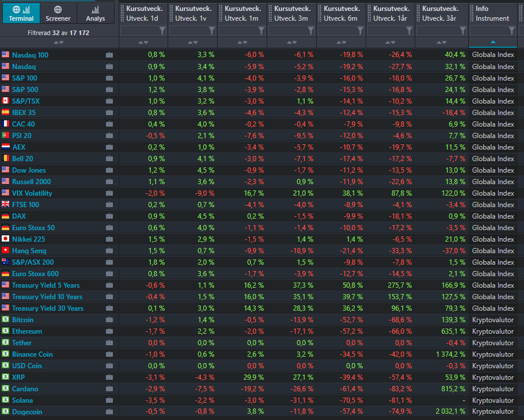Open the Euro Stoxx 600 instrument
This screenshot has height=420, width=524.
[36, 274]
